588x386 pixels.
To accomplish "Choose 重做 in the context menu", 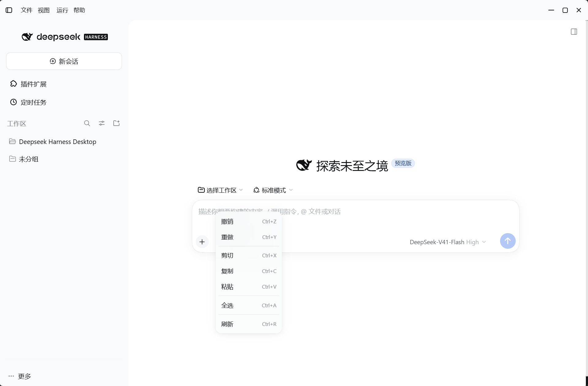I will 249,237.
